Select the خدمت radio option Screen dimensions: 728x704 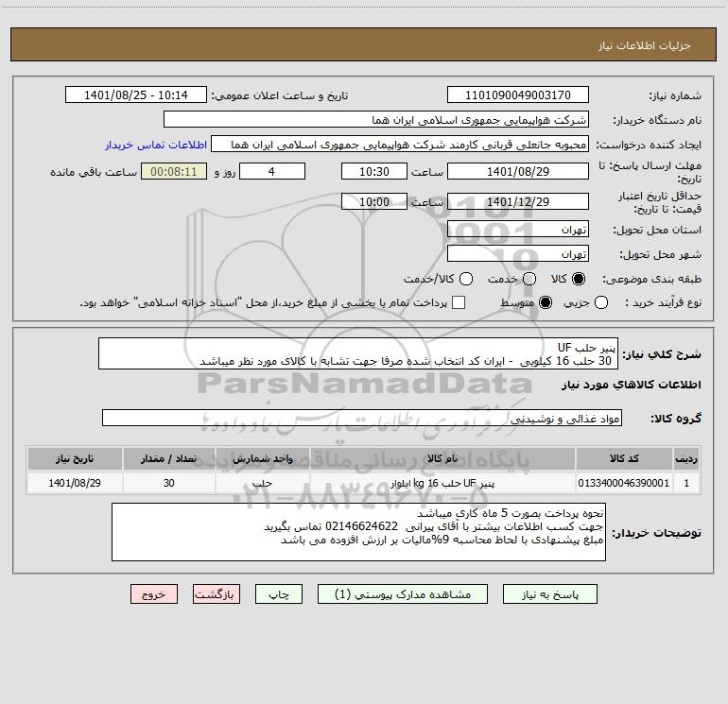coord(529,280)
